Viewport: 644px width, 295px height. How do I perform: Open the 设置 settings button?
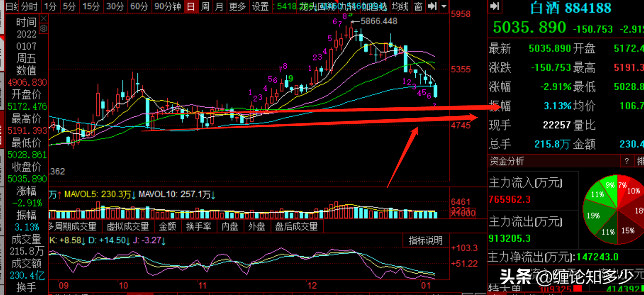coord(260,6)
